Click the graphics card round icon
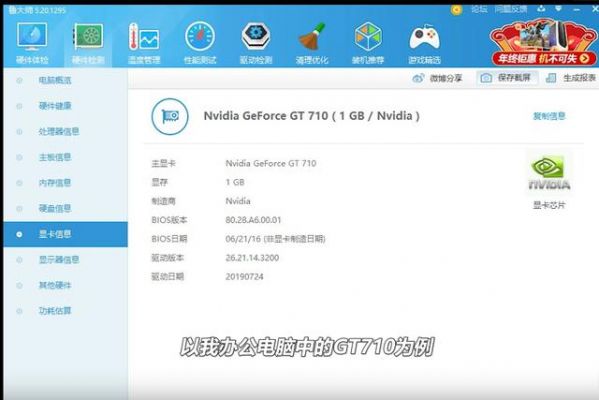 tap(170, 116)
